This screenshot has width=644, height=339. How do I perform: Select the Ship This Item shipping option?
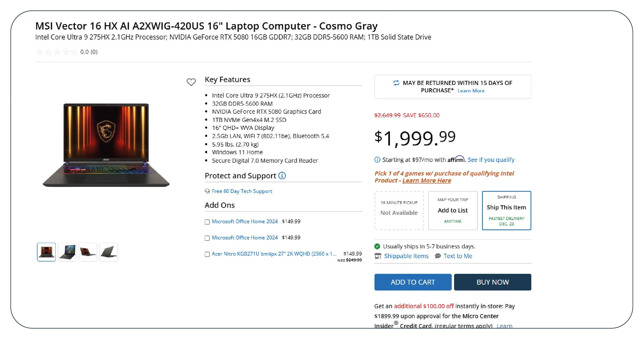[506, 210]
